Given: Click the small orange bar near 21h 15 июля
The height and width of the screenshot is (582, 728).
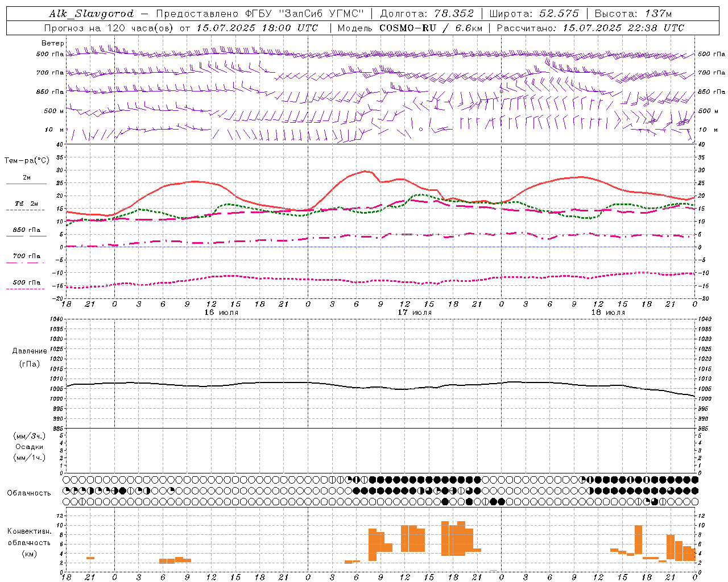Looking at the screenshot, I should [90, 558].
